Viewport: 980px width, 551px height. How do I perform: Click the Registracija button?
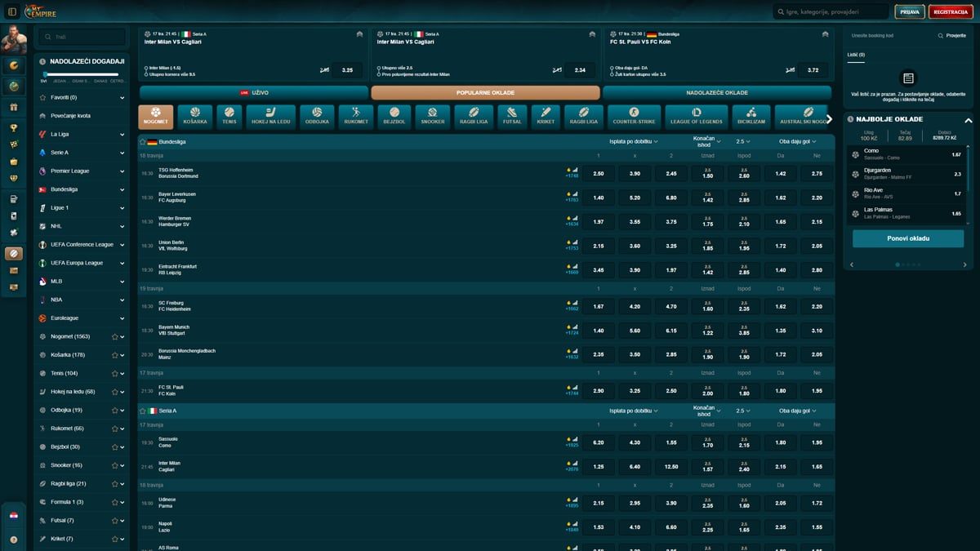pos(951,12)
